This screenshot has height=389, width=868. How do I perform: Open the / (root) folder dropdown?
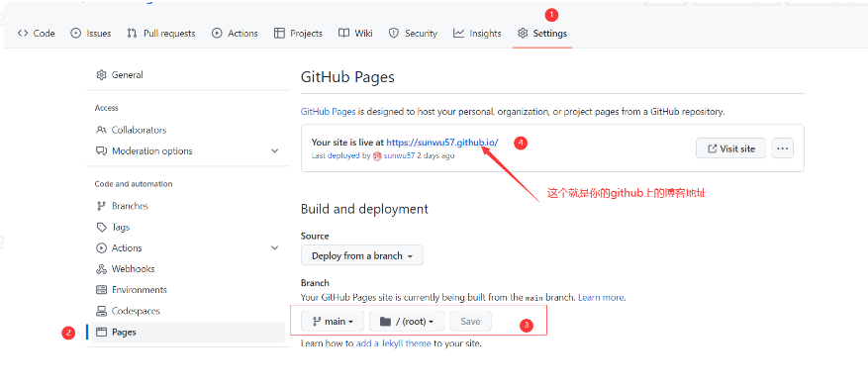407,321
